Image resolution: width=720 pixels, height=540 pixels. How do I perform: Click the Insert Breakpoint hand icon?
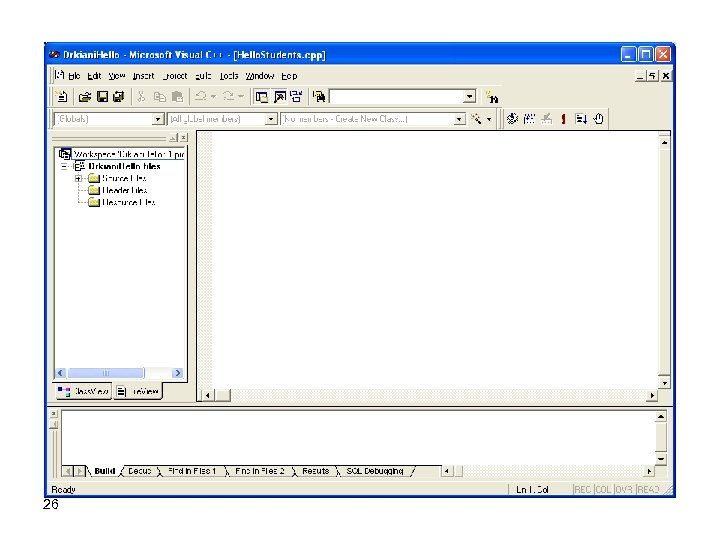(598, 119)
